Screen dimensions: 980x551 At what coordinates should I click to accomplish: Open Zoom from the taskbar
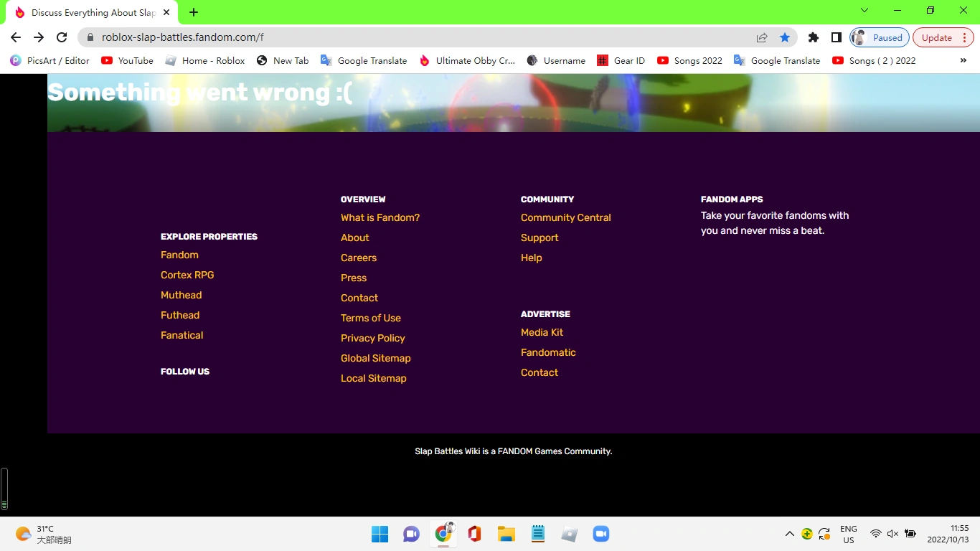coord(600,534)
